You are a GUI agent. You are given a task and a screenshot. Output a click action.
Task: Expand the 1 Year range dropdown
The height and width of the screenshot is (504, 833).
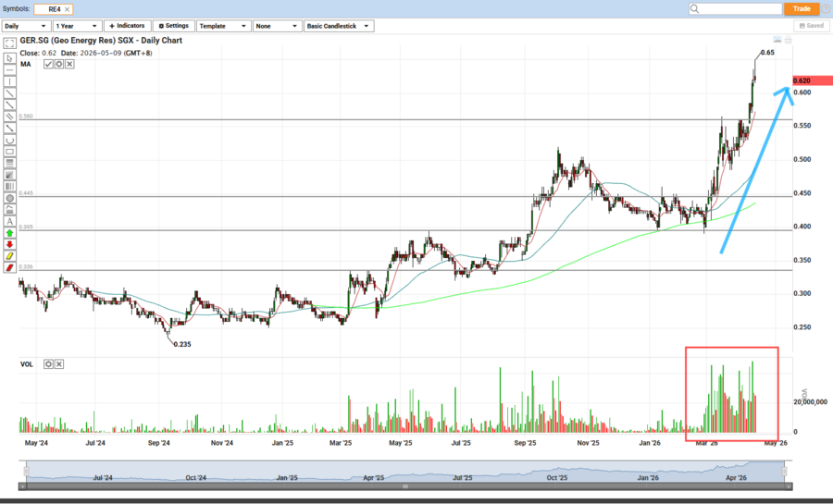coord(76,26)
